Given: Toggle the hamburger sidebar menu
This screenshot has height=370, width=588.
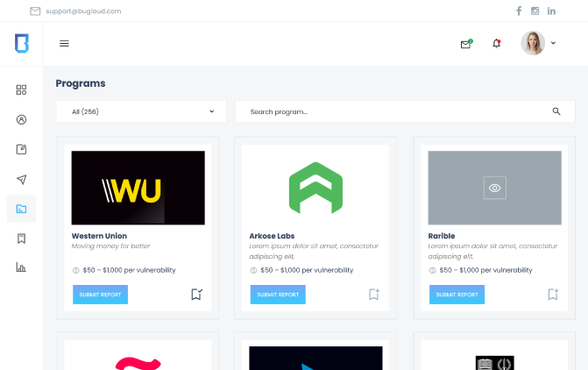Looking at the screenshot, I should tap(64, 43).
